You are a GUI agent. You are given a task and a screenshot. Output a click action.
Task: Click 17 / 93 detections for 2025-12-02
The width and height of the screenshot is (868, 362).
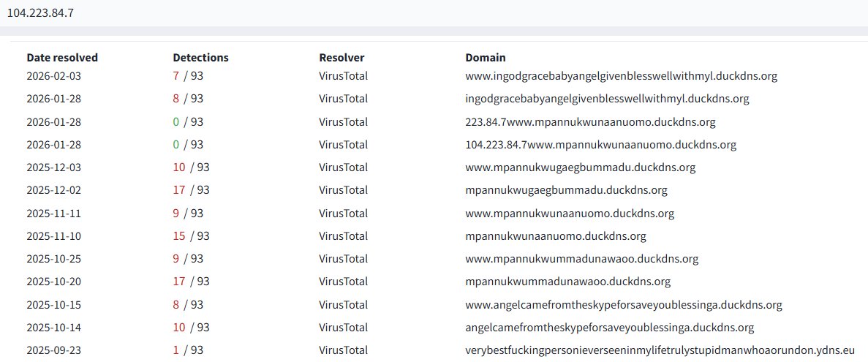pyautogui.click(x=191, y=190)
